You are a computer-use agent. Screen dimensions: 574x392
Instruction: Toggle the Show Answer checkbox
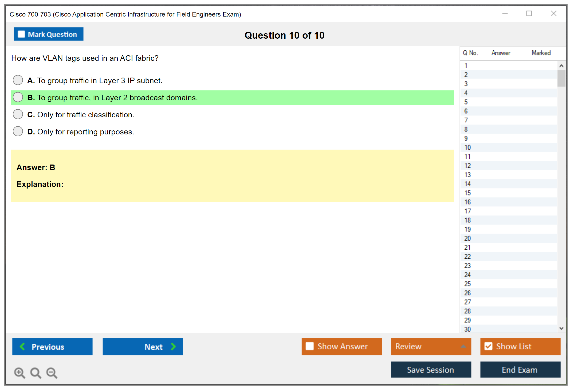[x=310, y=346]
